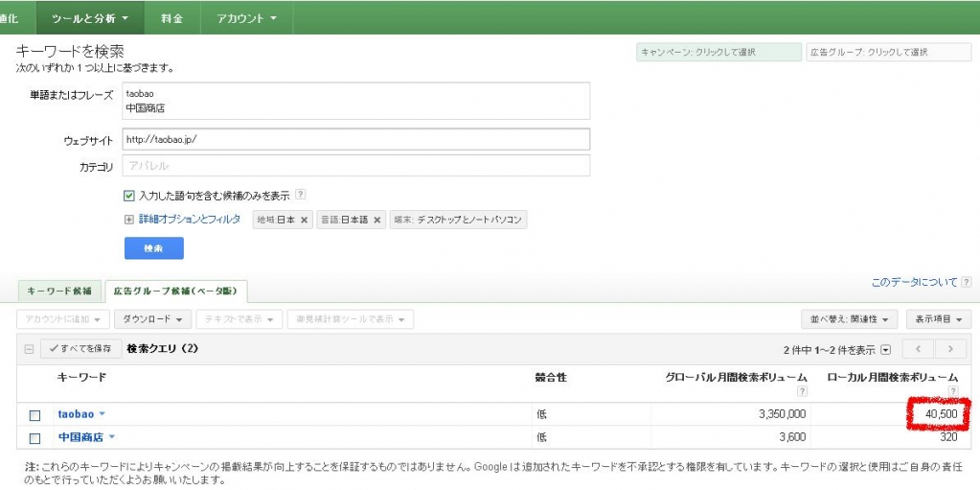Go to next results page arrow
Image resolution: width=980 pixels, height=490 pixels.
coord(950,349)
